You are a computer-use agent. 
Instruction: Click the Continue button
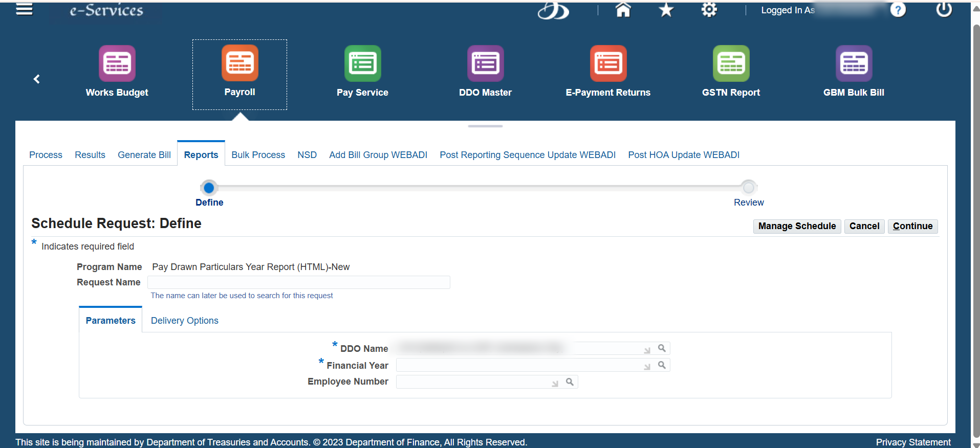[912, 226]
